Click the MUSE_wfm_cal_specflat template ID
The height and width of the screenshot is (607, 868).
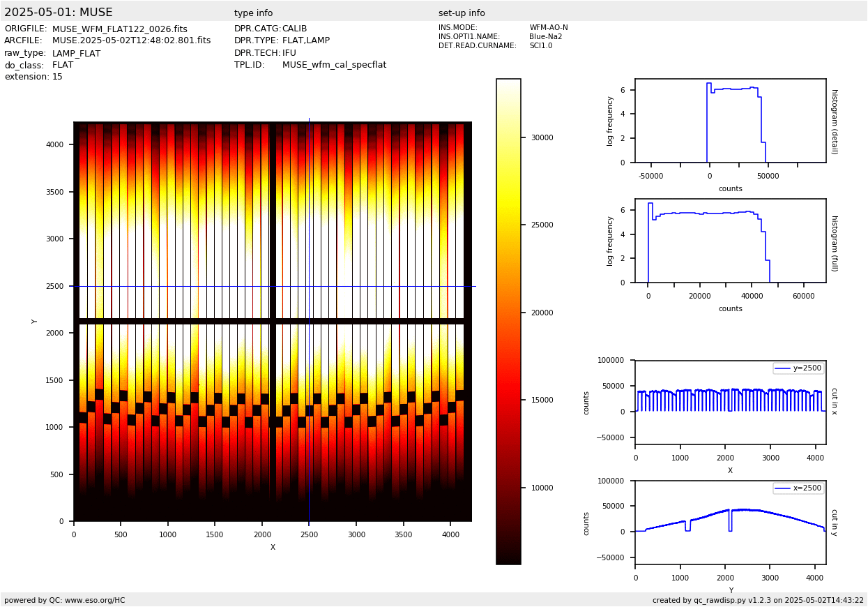click(334, 65)
